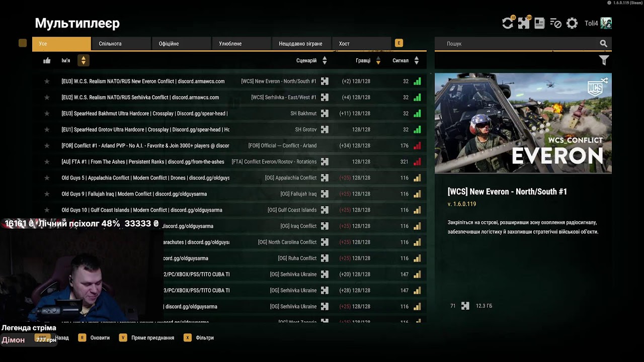Switch to the Улюблене tab
This screenshot has width=644, height=362.
[x=241, y=44]
